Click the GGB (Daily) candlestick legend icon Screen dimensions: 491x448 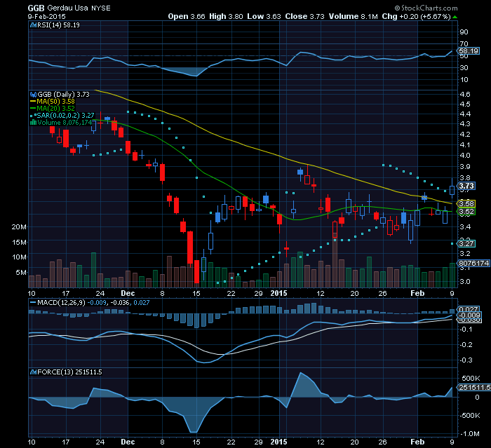(x=33, y=94)
